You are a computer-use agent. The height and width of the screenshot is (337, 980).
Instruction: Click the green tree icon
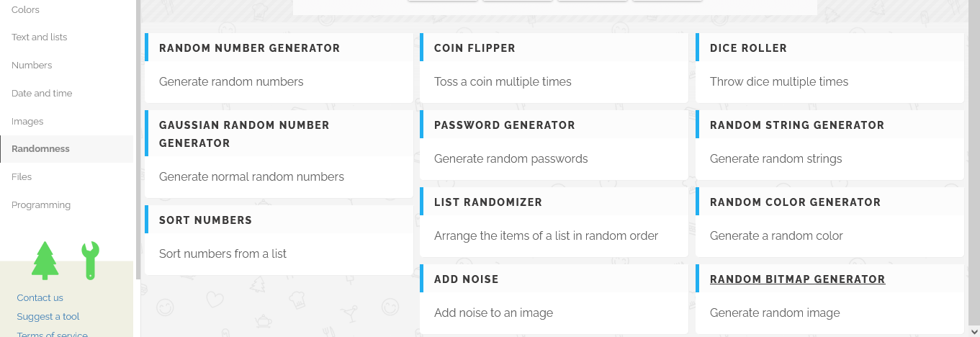[45, 261]
